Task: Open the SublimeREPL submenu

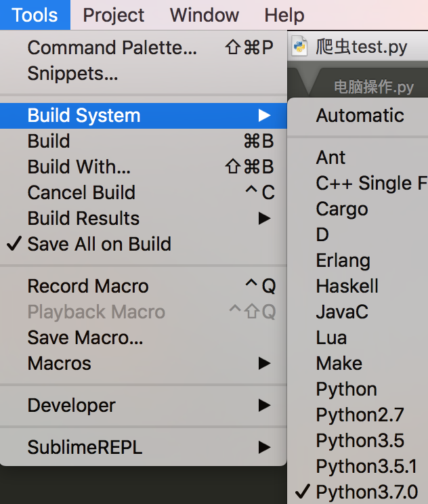Action: (x=85, y=447)
